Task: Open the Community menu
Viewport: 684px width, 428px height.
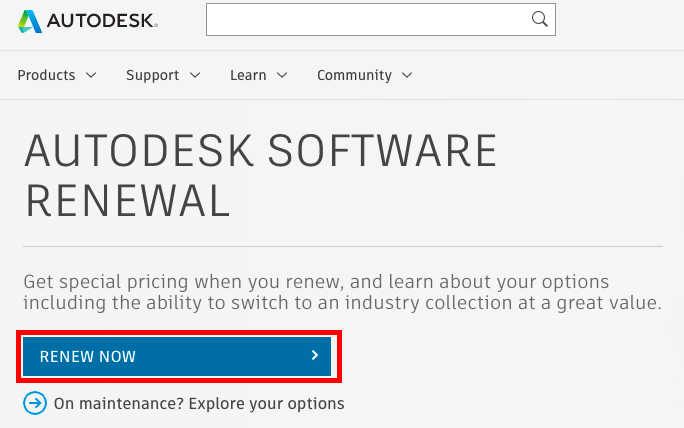Action: (x=354, y=75)
